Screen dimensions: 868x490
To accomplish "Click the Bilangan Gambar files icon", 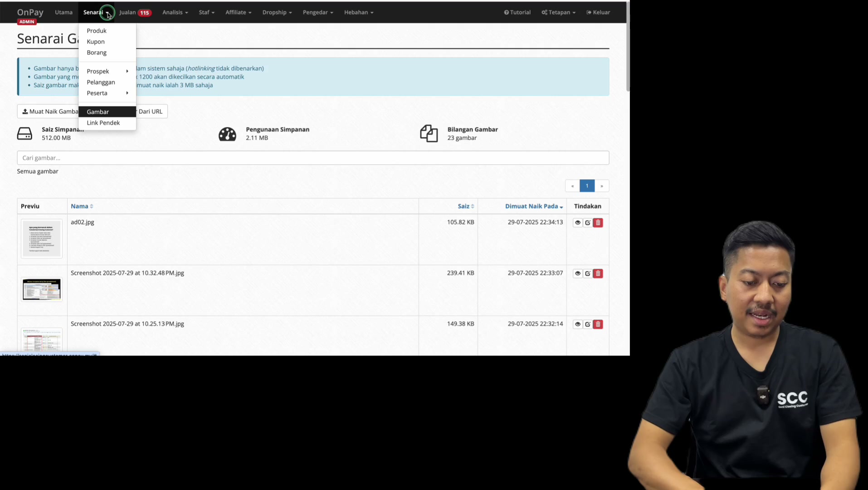I will click(429, 133).
